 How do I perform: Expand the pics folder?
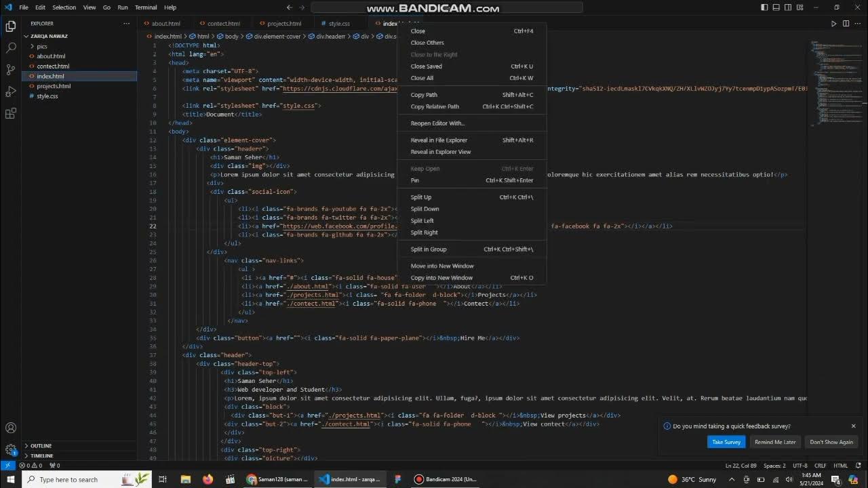tap(79, 46)
